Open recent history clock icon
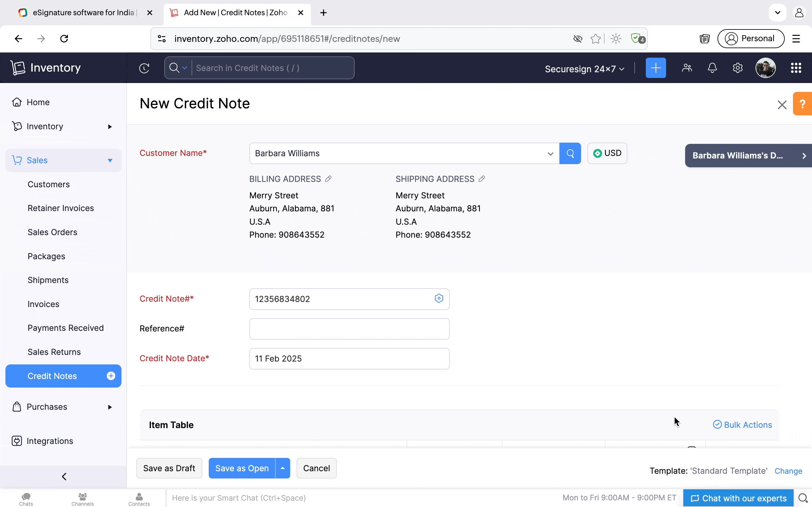 pos(144,68)
